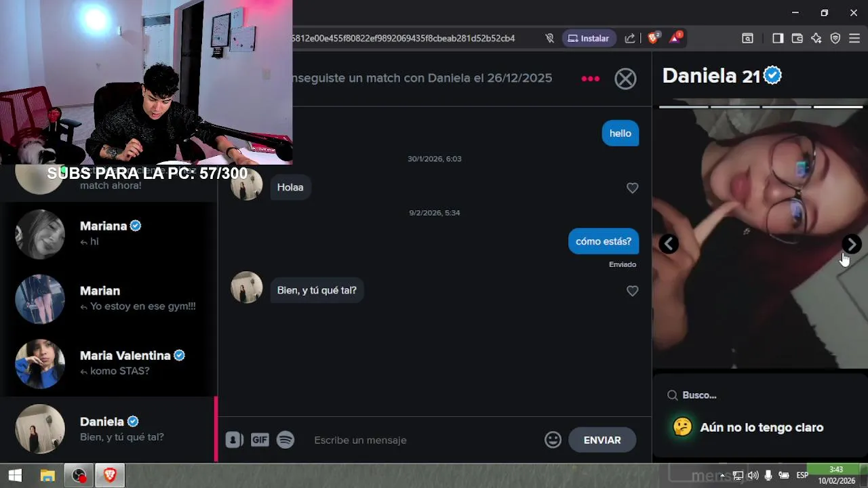Viewport: 868px width, 488px height.
Task: Open the contact card sticker icon
Action: pos(235,440)
